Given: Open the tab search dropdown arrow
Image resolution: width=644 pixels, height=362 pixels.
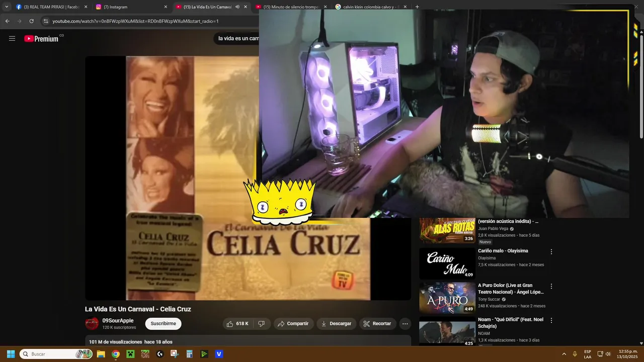Looking at the screenshot, I should (x=7, y=7).
